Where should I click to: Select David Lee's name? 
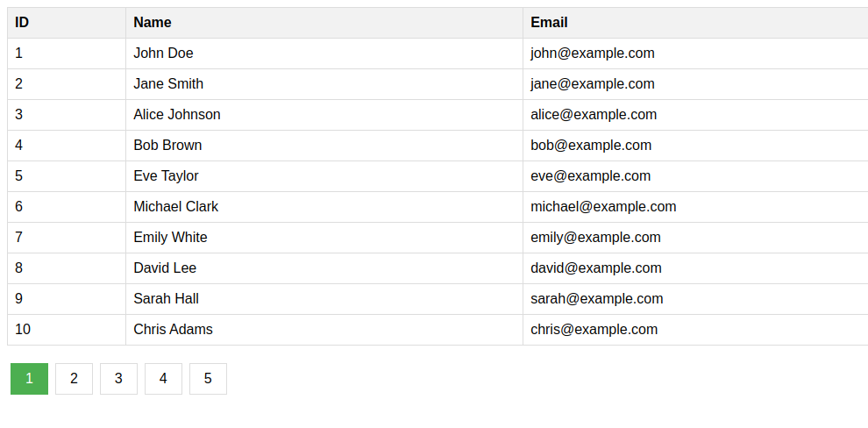(165, 268)
